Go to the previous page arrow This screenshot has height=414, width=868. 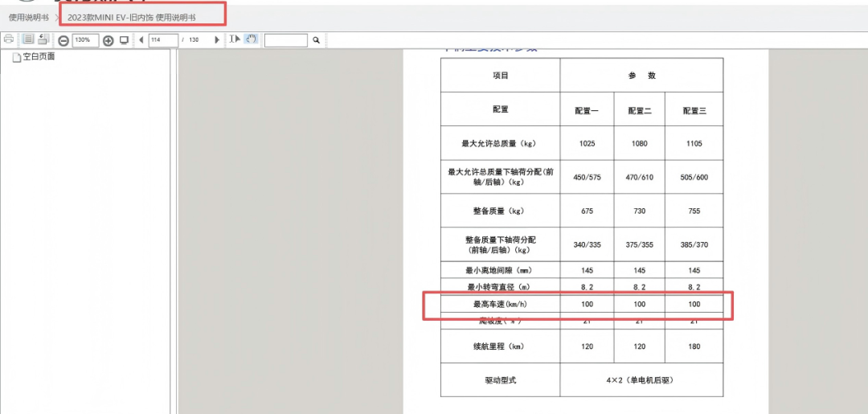141,40
